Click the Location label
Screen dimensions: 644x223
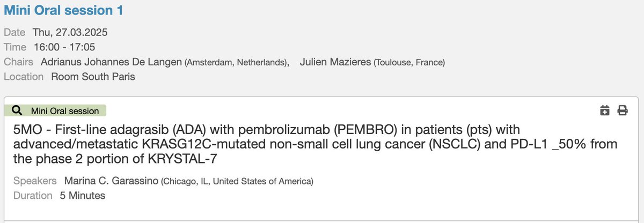(24, 77)
